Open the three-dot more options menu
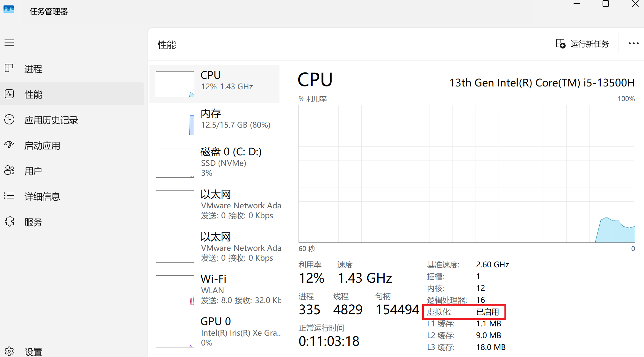Viewport: 644px width, 357px height. (633, 44)
